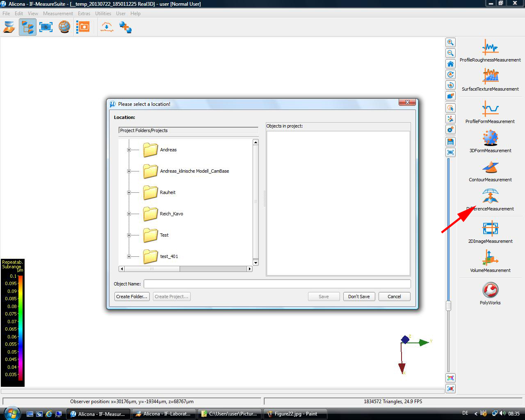
Task: Select the ContourMeasurement module
Action: coord(490,171)
